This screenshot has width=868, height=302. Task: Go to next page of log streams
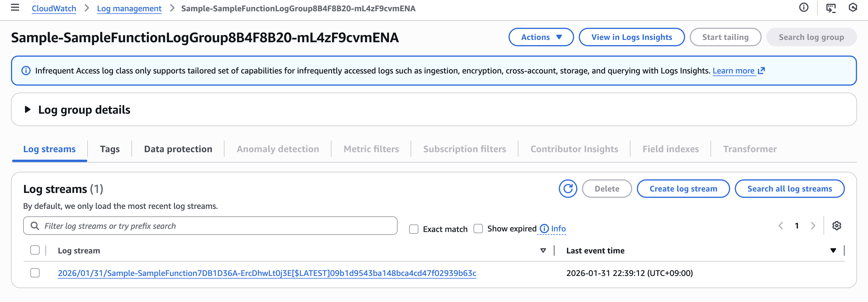click(x=813, y=226)
